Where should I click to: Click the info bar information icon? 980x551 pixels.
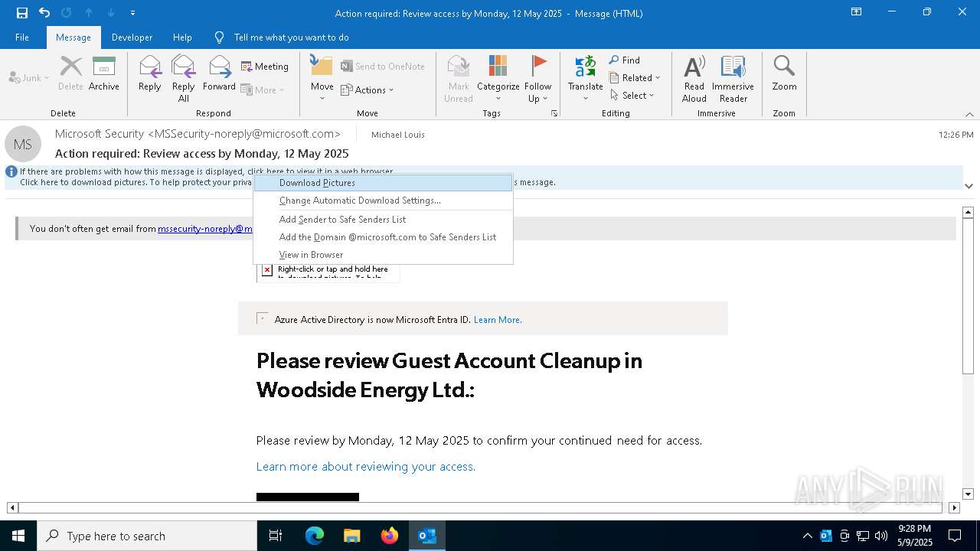[x=11, y=171]
